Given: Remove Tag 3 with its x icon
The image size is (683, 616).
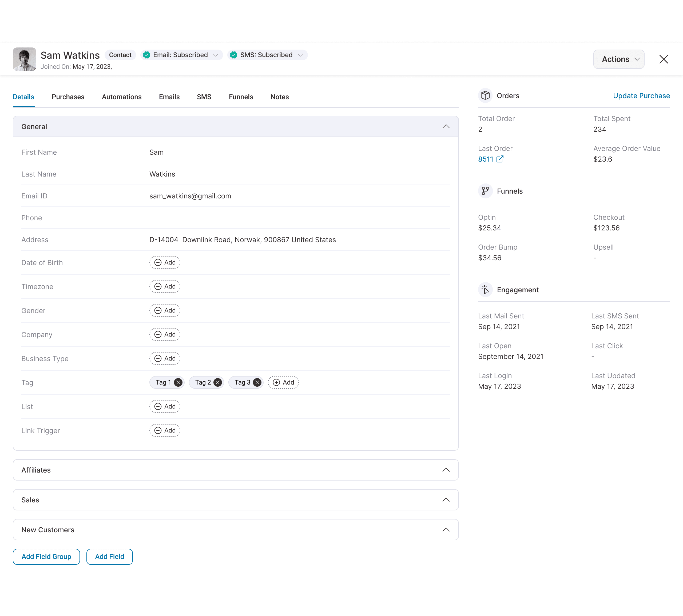Looking at the screenshot, I should tap(257, 382).
